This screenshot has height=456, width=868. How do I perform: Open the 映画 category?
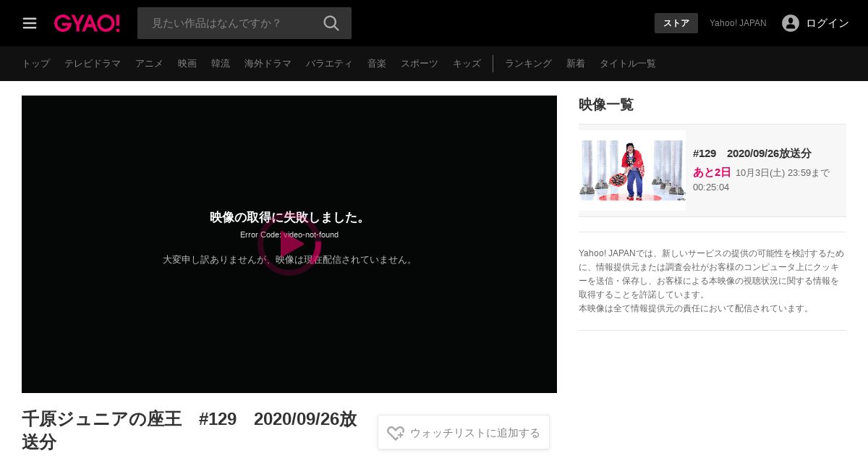[187, 64]
